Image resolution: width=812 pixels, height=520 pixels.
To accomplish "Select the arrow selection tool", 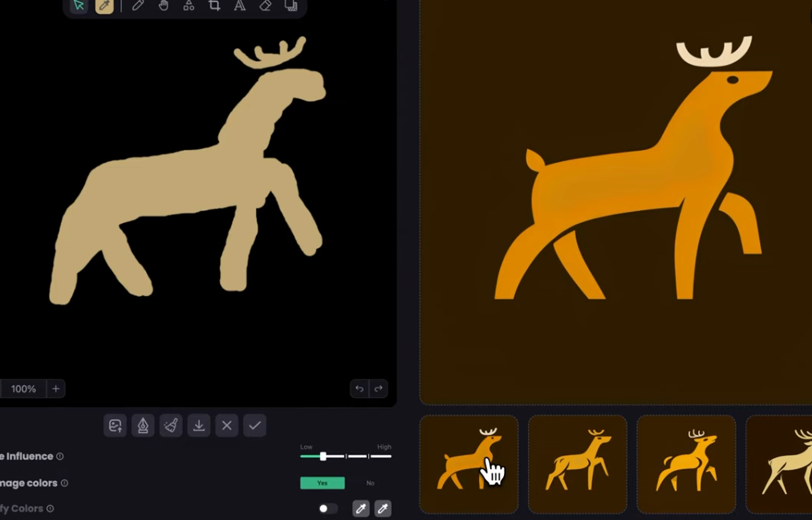I will [x=79, y=6].
